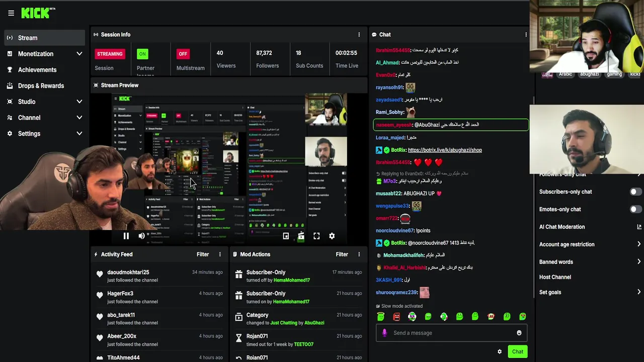Click noorcloudvine67 !points message username
The height and width of the screenshot is (362, 644).
(x=394, y=231)
